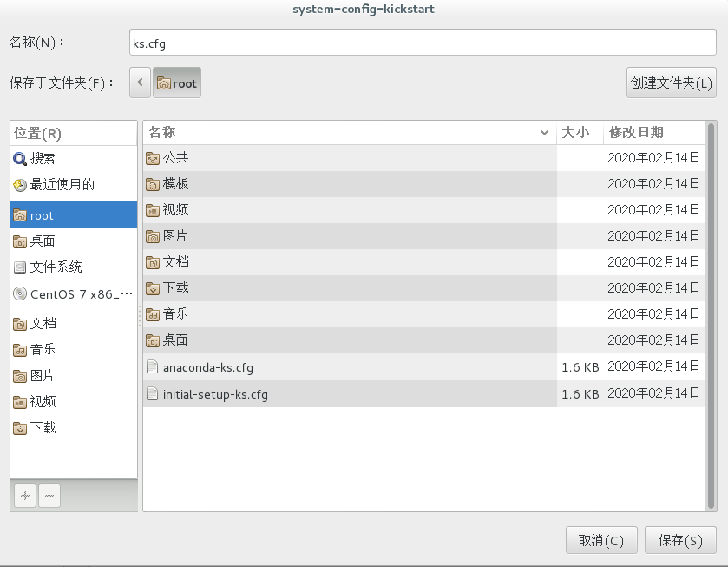The height and width of the screenshot is (567, 728).
Task: Sort files by 大小 column
Action: click(x=580, y=133)
